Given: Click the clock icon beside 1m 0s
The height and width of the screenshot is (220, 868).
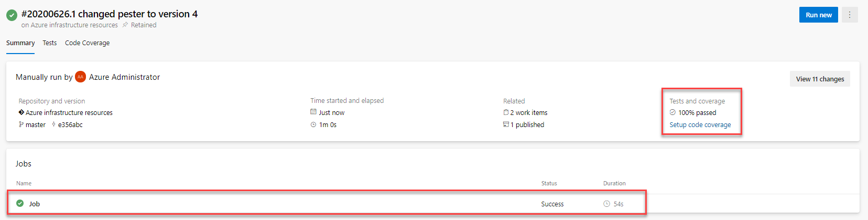Looking at the screenshot, I should coord(313,124).
